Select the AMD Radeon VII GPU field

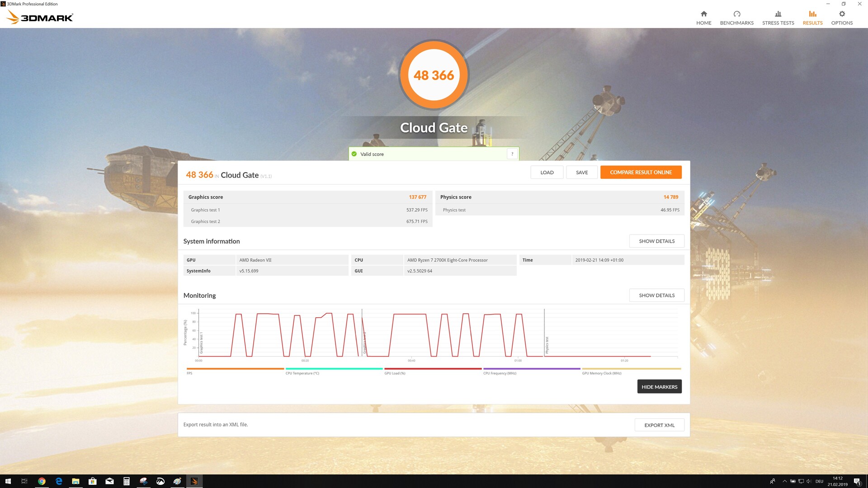292,260
